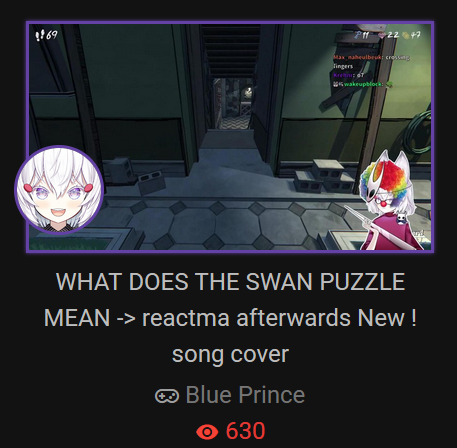Click the rainbow clown wig VTuber model

392,202
